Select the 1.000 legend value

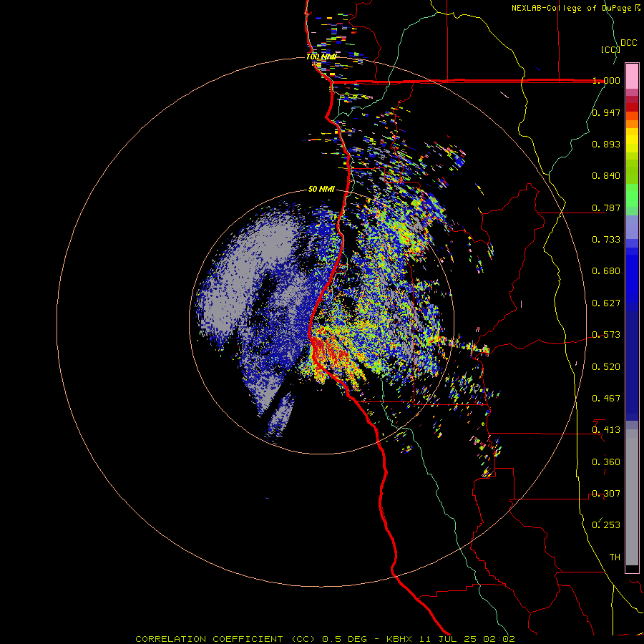click(x=606, y=80)
